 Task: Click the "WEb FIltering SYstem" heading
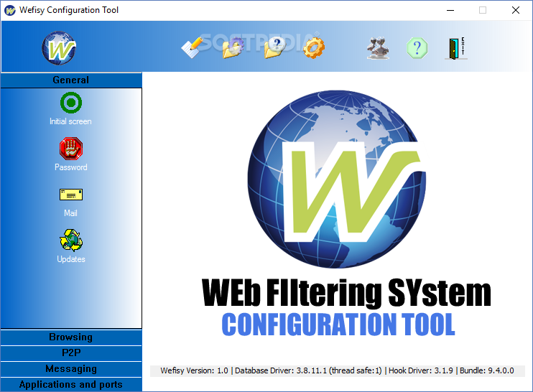346,292
